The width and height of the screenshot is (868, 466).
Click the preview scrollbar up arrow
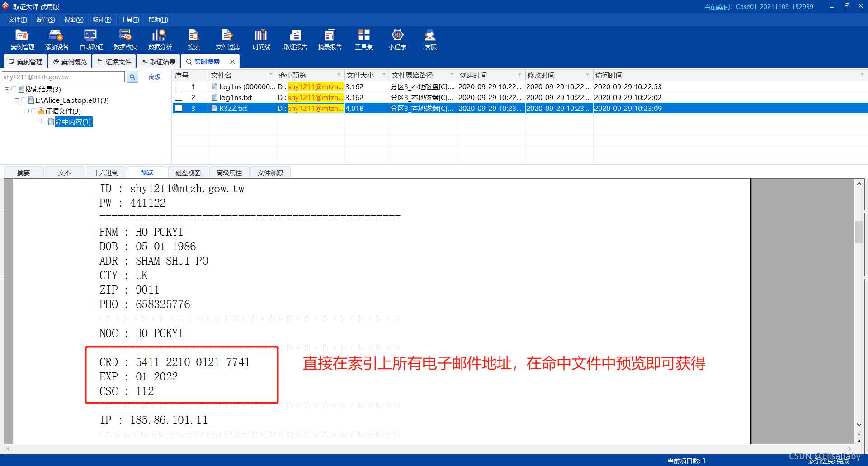pos(859,183)
